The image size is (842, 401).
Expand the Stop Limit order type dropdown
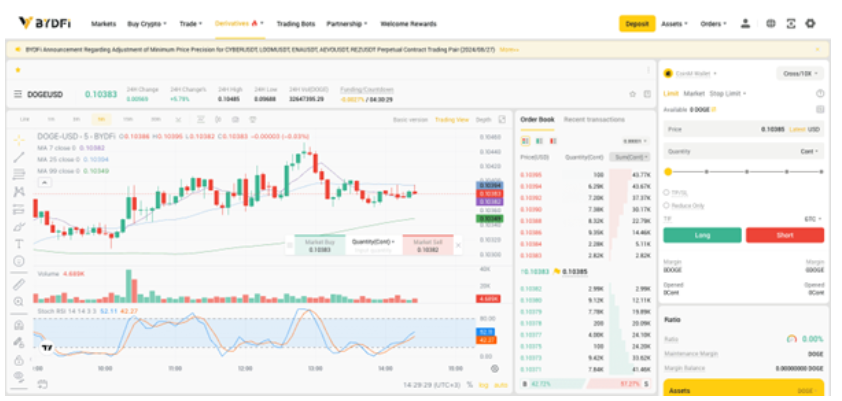pos(728,93)
